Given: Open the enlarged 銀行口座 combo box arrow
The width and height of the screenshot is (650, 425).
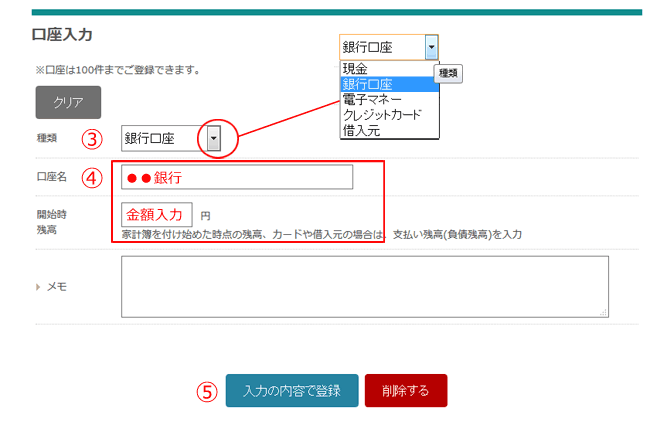Looking at the screenshot, I should (432, 47).
